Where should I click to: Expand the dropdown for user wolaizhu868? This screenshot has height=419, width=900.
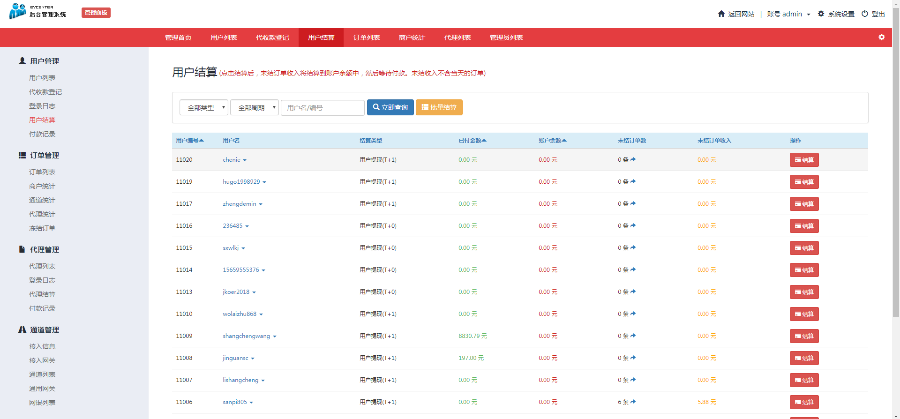coord(262,314)
